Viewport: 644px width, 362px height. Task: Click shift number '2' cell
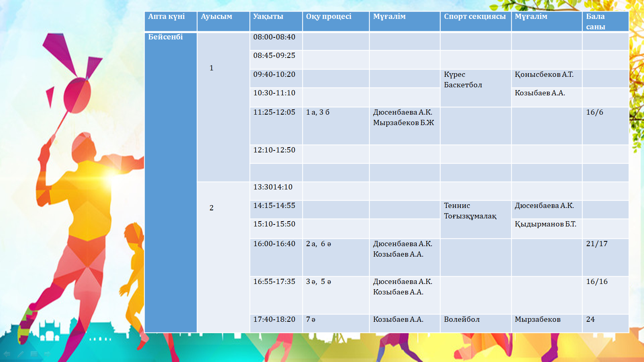223,257
